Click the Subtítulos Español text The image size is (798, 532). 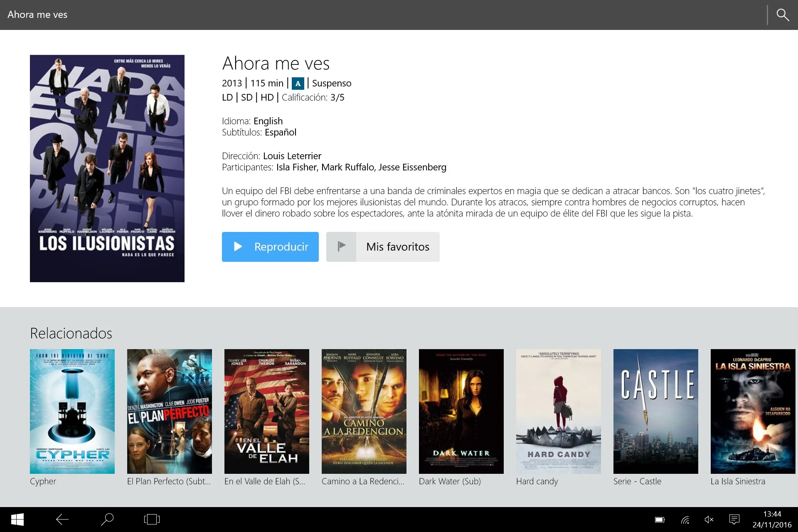[x=259, y=132]
